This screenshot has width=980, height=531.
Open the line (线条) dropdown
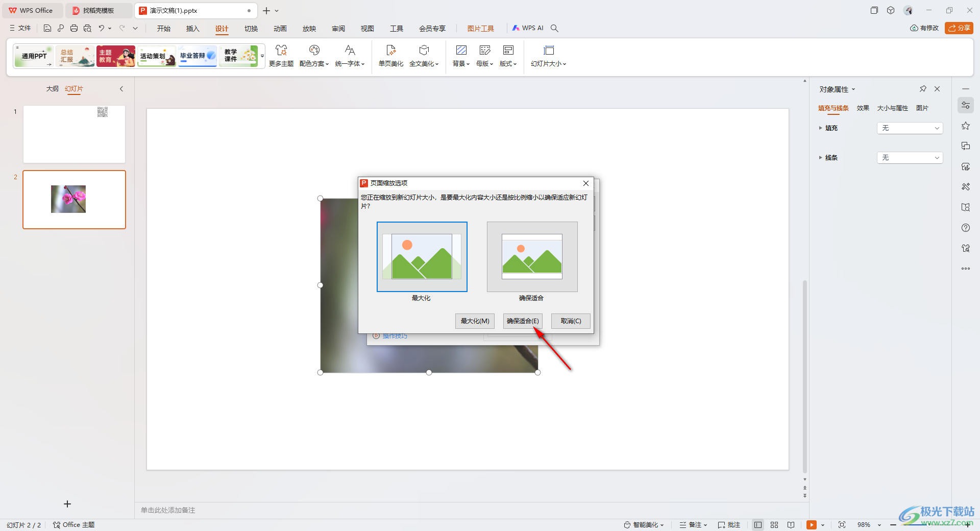pyautogui.click(x=910, y=158)
